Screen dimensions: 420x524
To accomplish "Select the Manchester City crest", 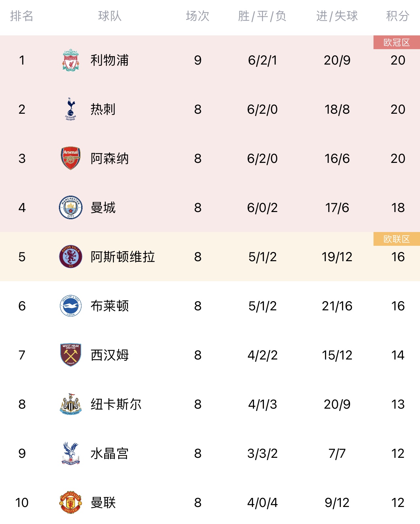I will coord(71,207).
